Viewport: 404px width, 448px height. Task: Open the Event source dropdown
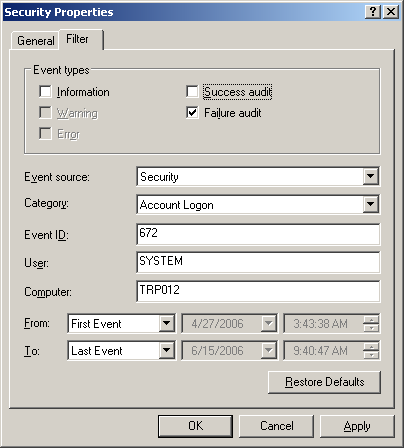371,176
